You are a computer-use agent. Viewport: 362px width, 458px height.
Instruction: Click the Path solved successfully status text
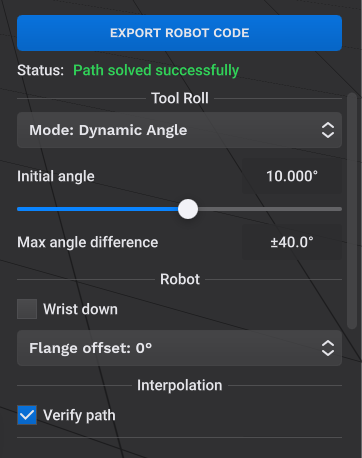[x=156, y=70]
